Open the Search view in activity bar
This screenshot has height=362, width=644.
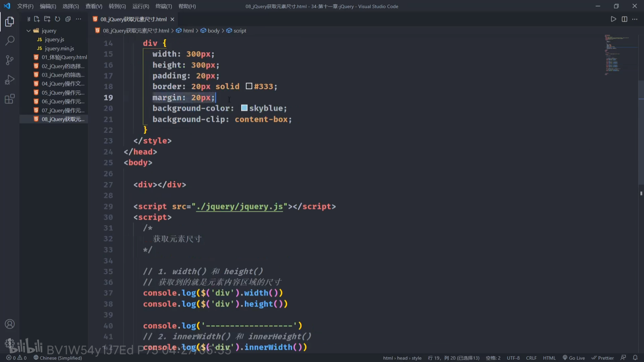pos(10,41)
